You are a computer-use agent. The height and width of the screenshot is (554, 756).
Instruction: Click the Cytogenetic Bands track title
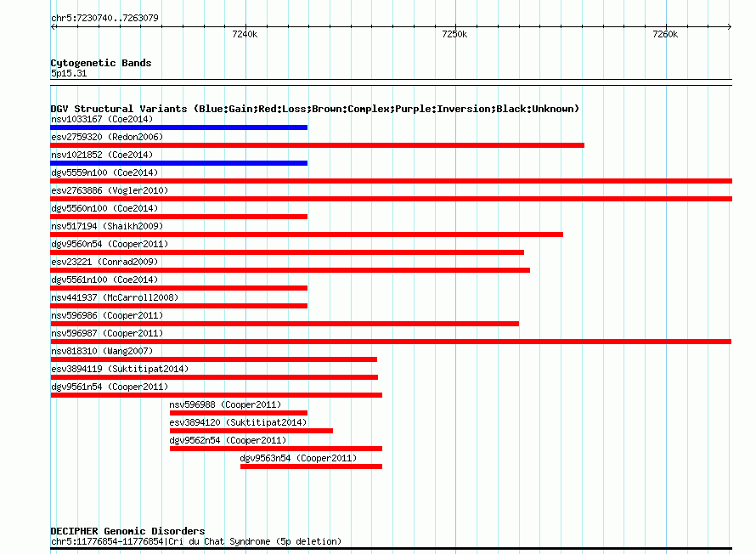point(101,63)
